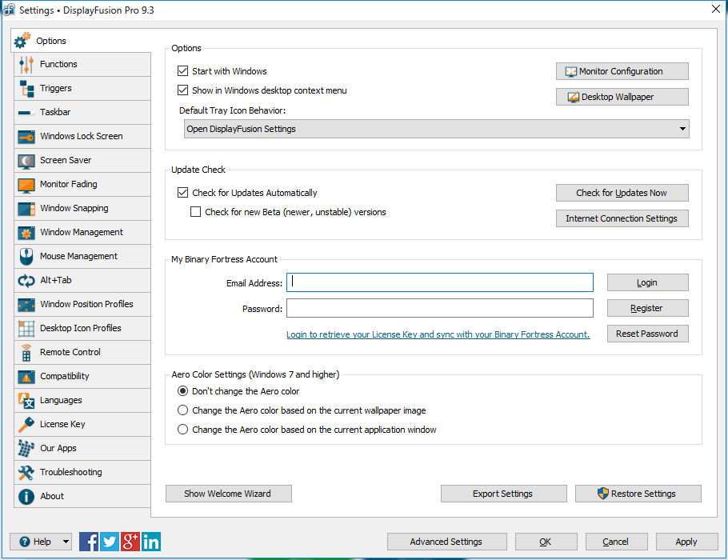Open the Twitter social icon
The width and height of the screenshot is (728, 560).
[x=110, y=542]
